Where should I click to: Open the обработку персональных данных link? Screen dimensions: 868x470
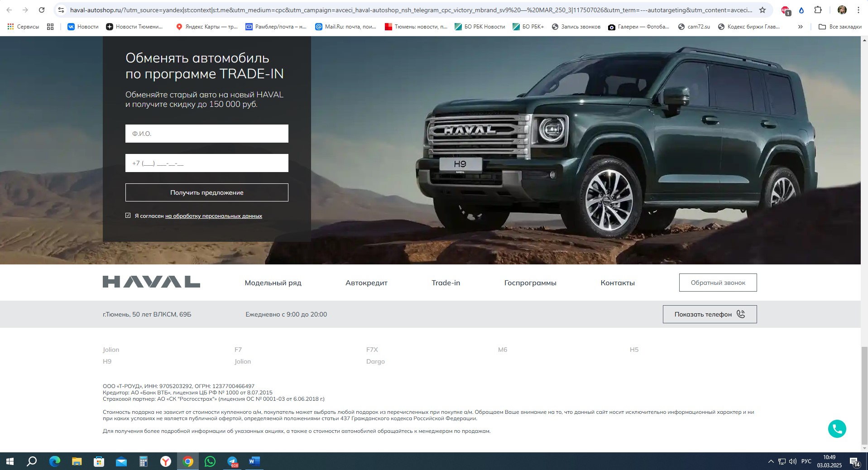click(213, 216)
